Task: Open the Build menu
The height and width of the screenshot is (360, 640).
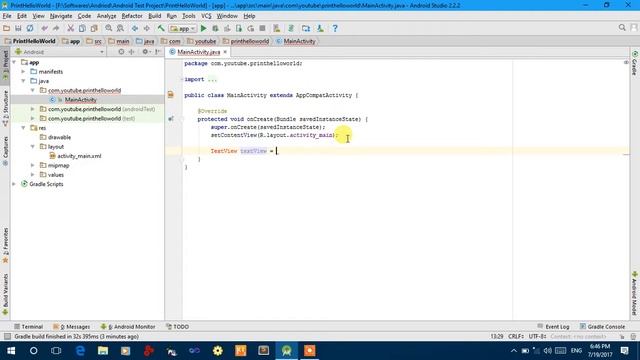Action: 154,16
